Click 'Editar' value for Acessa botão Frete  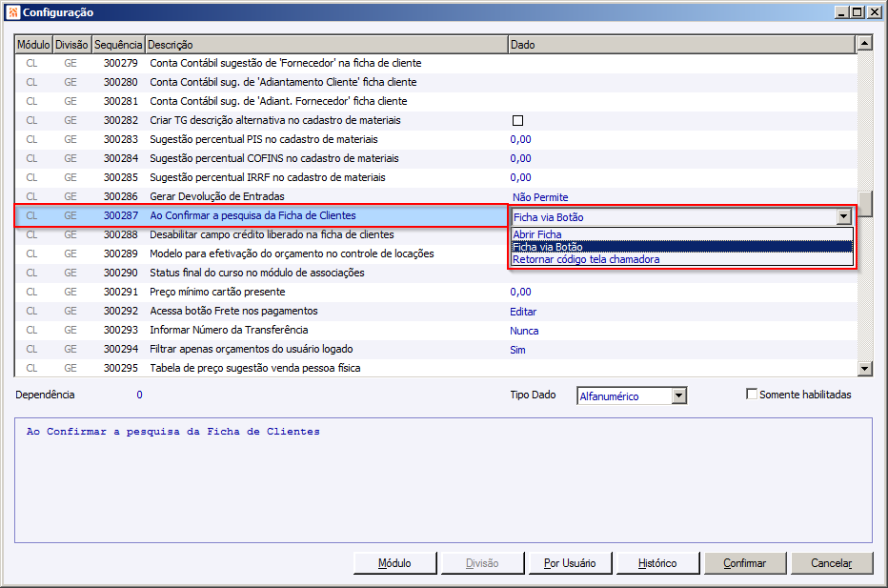click(523, 312)
